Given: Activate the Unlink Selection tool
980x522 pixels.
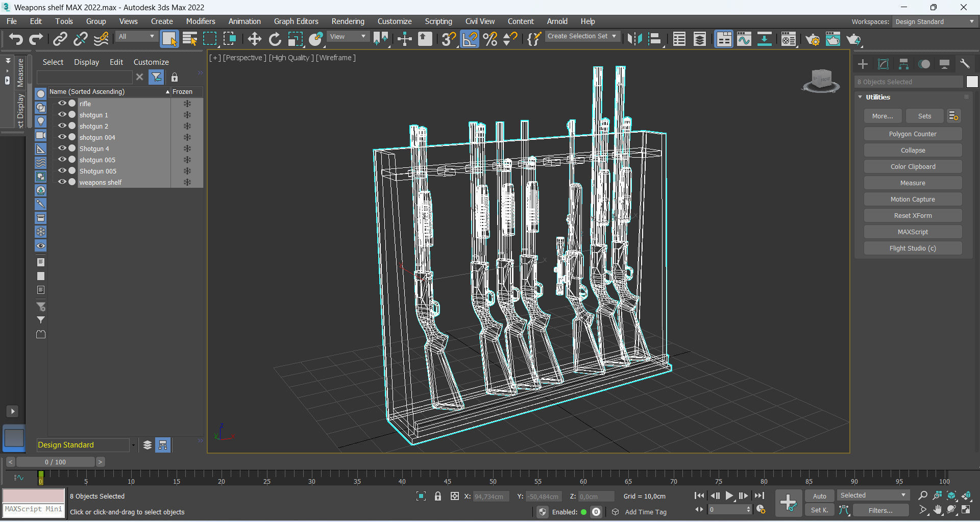Looking at the screenshot, I should click(x=81, y=39).
